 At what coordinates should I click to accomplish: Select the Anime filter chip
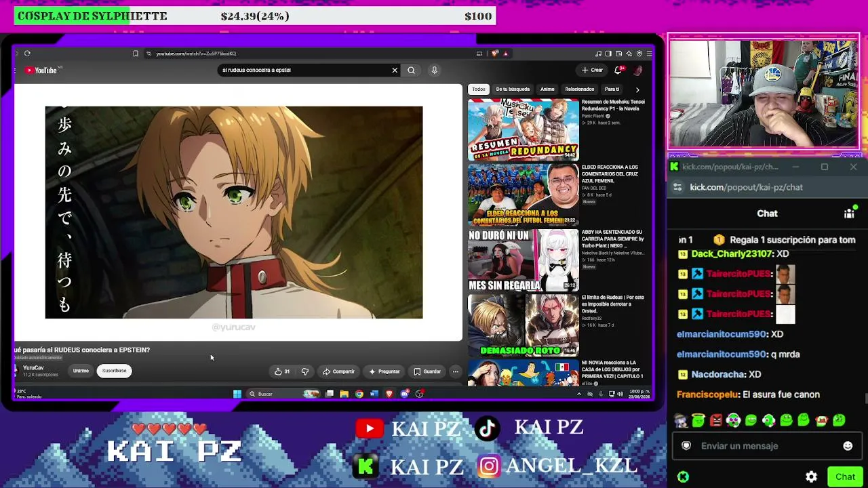(547, 89)
